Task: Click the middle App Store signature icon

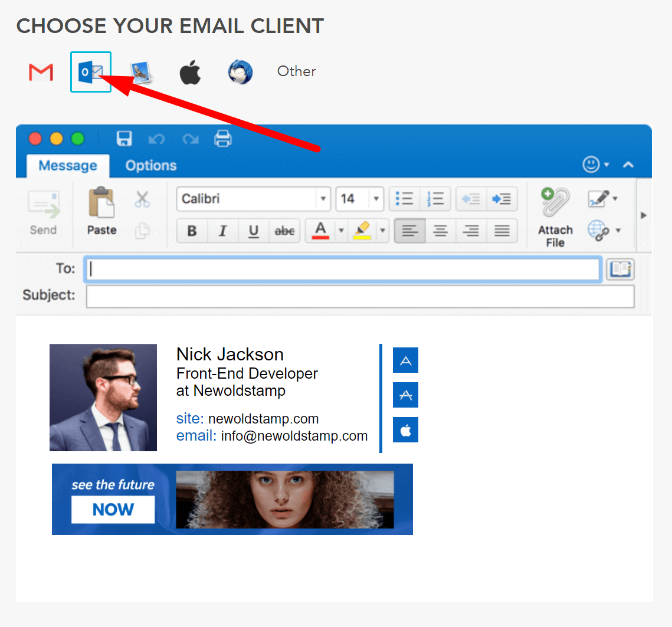Action: click(x=405, y=395)
